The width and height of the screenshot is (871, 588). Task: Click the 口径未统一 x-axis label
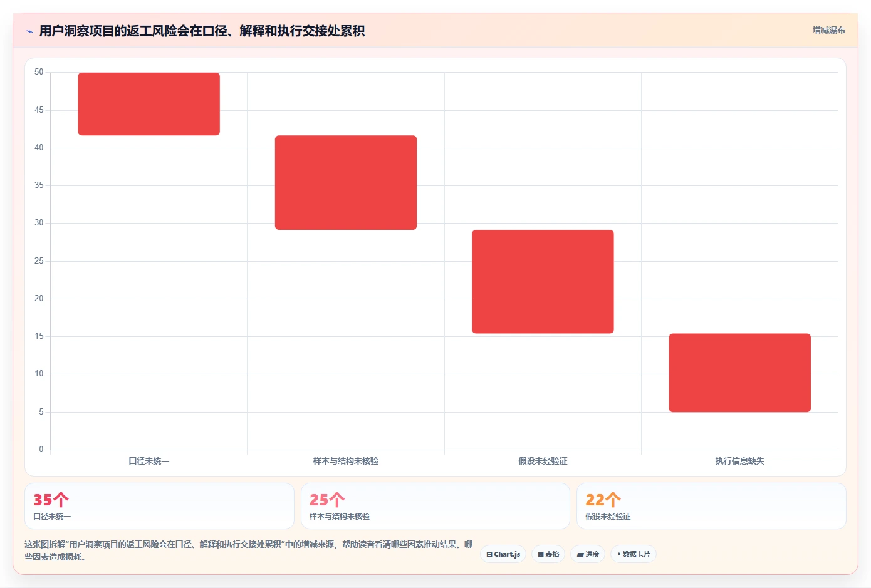[149, 461]
